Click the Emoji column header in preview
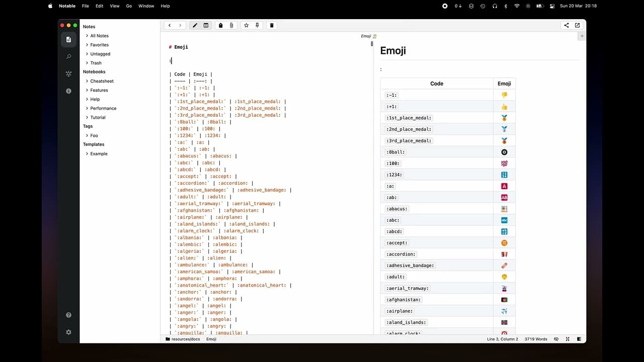Viewport: 644px width, 362px height. [x=504, y=83]
